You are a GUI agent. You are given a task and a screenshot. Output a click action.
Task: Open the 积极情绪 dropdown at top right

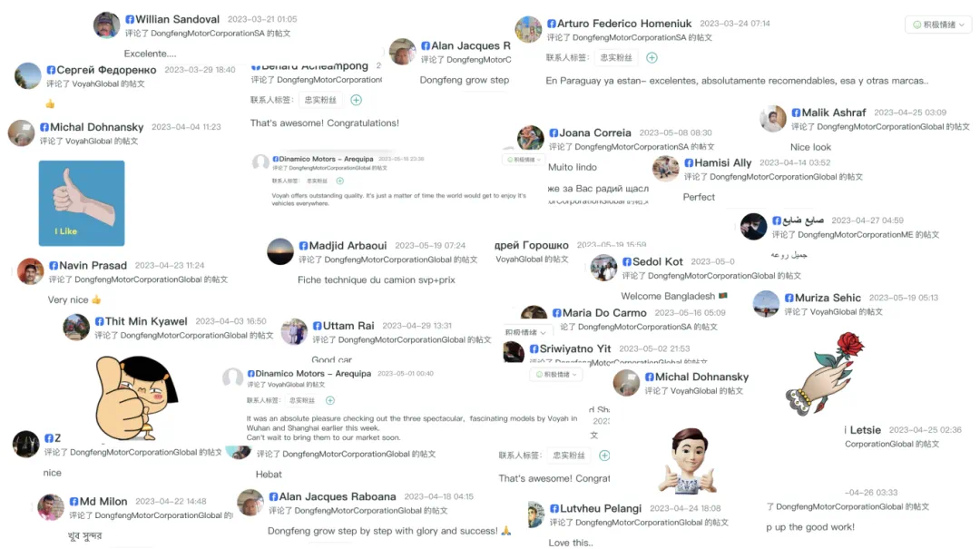[938, 25]
